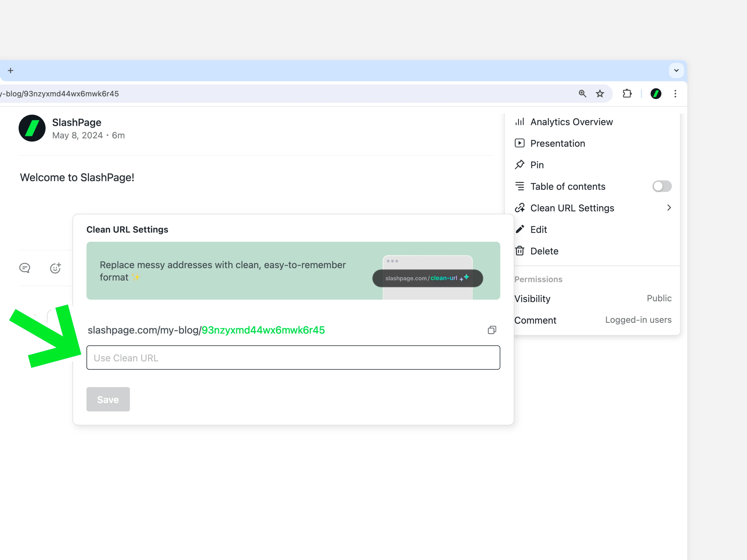The width and height of the screenshot is (747, 560).
Task: Click the Clean URL Settings panel heading
Action: pyautogui.click(x=127, y=229)
